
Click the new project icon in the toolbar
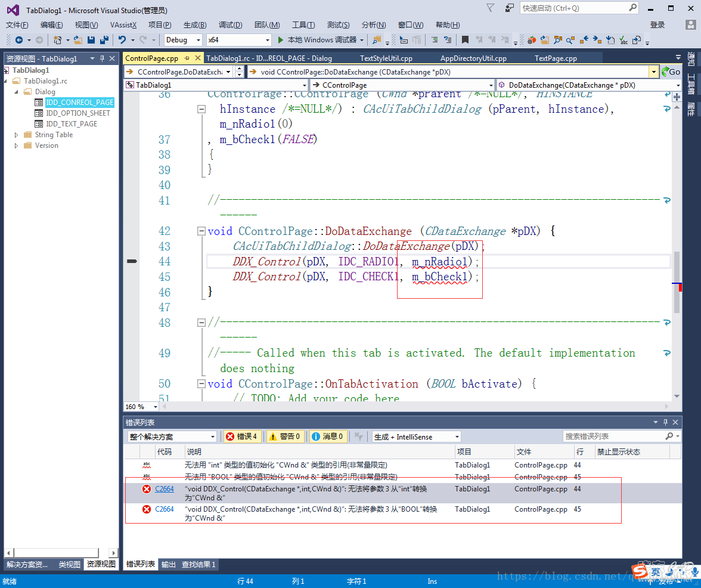57,40
